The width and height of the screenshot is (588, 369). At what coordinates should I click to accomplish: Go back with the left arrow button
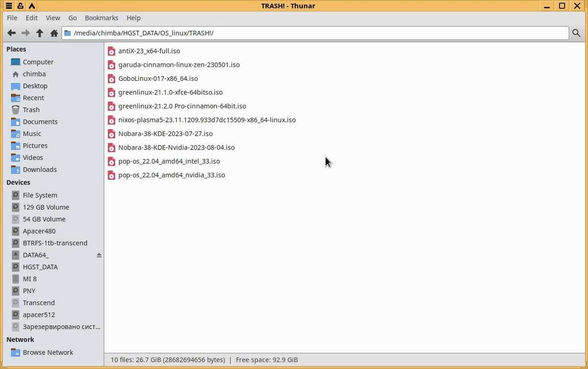pos(11,33)
